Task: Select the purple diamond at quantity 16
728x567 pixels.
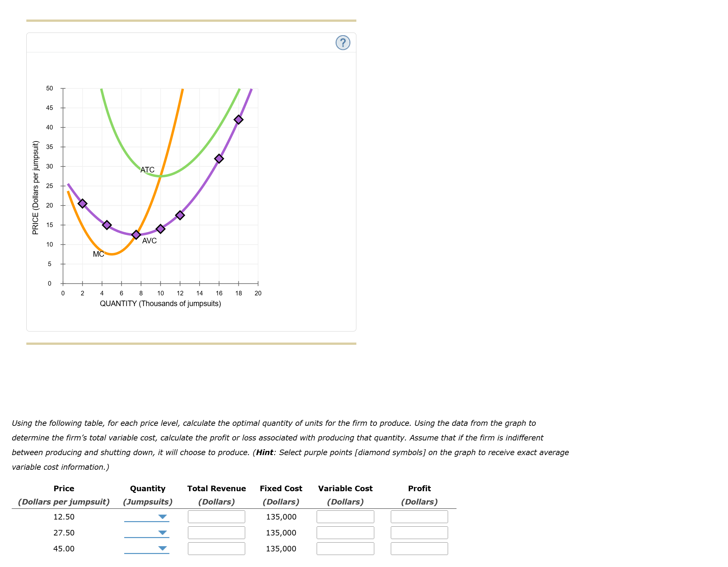Action: click(x=219, y=158)
